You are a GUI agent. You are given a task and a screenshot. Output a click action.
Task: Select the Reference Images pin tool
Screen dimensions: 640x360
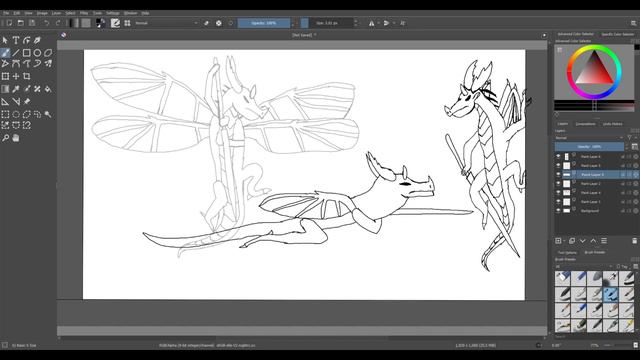tap(27, 102)
